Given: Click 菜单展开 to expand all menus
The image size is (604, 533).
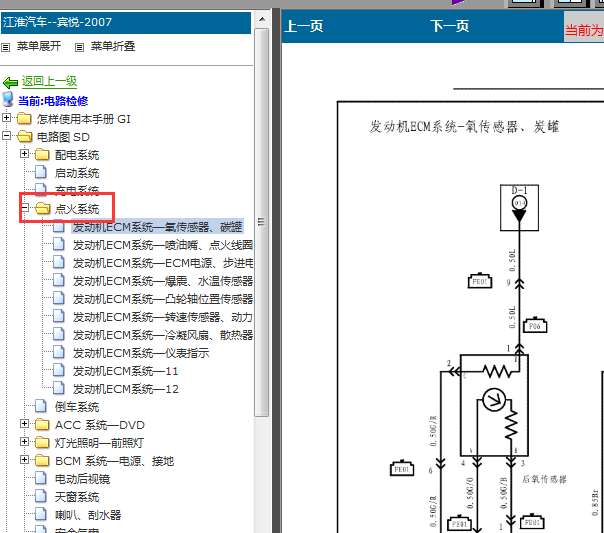Looking at the screenshot, I should click(x=39, y=47).
